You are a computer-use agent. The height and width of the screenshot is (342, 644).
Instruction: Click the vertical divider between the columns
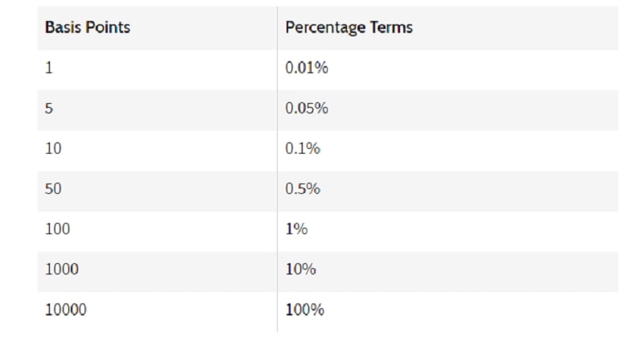pyautogui.click(x=277, y=169)
